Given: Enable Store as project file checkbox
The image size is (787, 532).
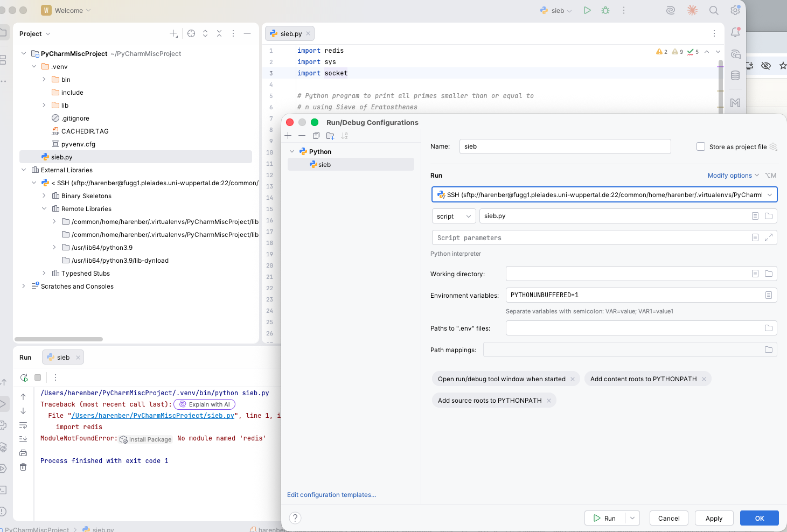Looking at the screenshot, I should pos(701,146).
